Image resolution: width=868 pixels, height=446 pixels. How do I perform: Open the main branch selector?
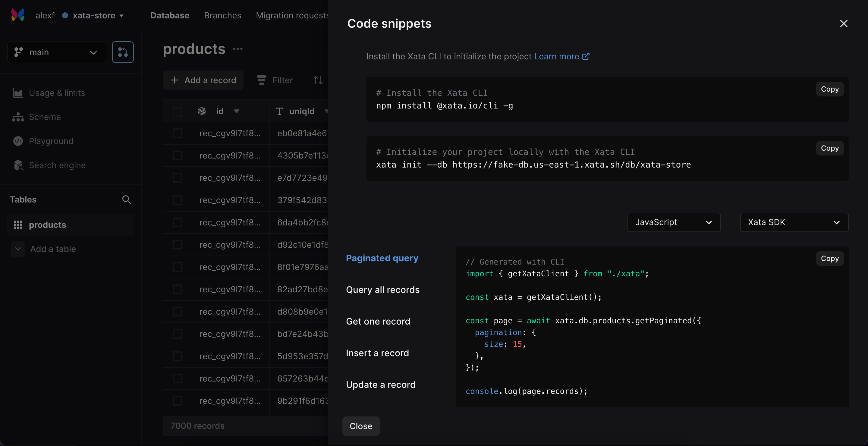coord(57,52)
